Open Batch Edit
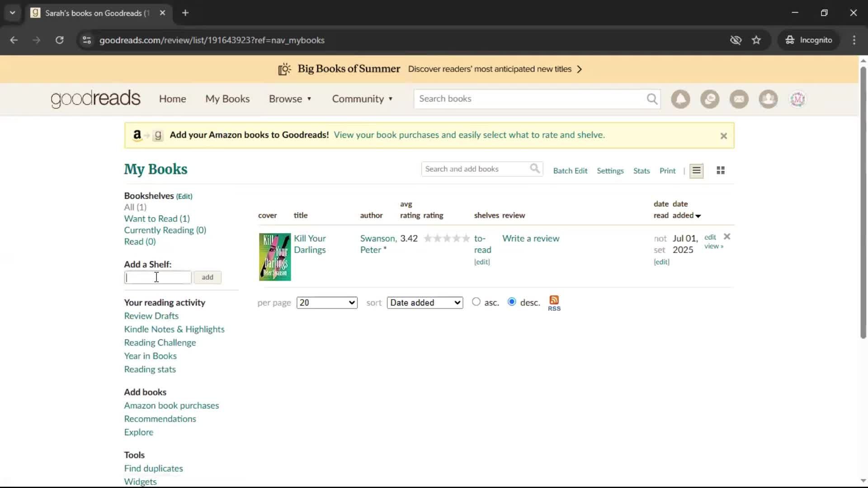Viewport: 868px width, 488px height. click(570, 171)
